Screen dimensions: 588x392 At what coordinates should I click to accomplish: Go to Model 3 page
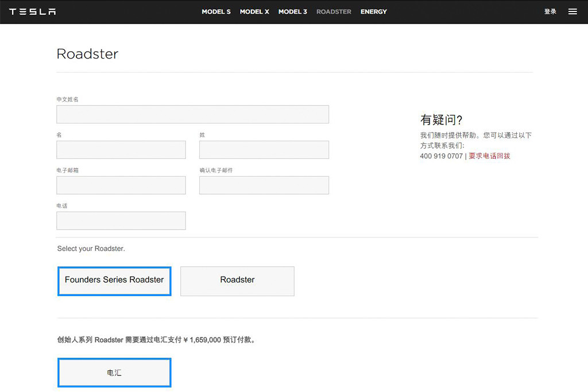click(292, 11)
